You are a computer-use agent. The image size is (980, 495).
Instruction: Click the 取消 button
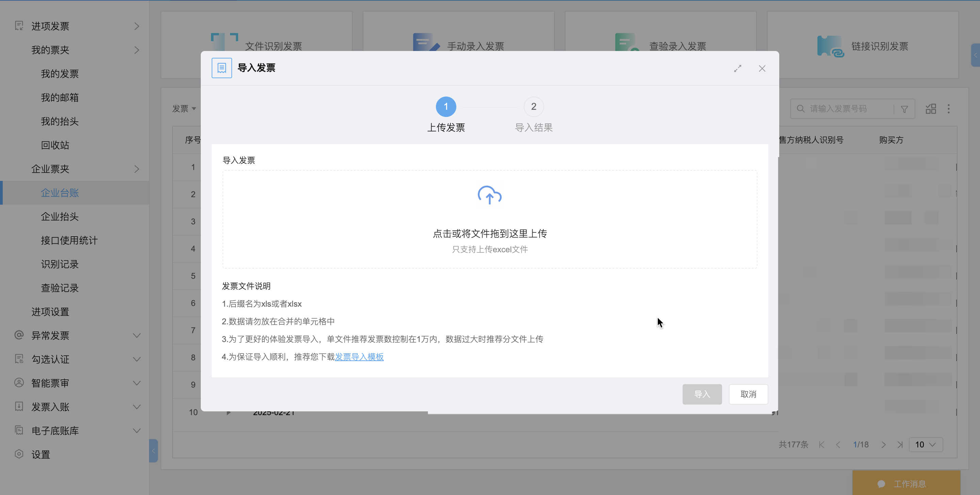point(748,394)
